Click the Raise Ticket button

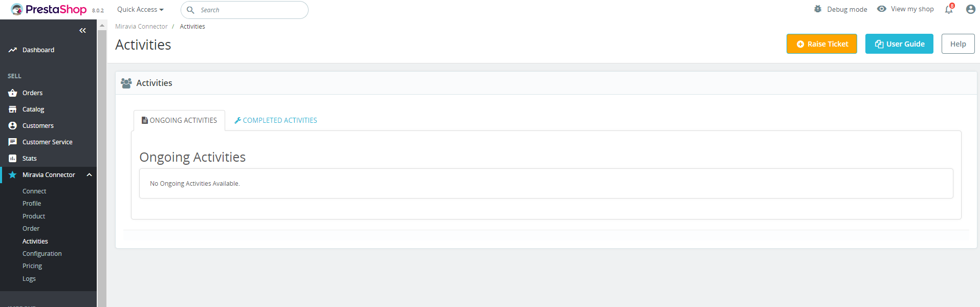[822, 44]
